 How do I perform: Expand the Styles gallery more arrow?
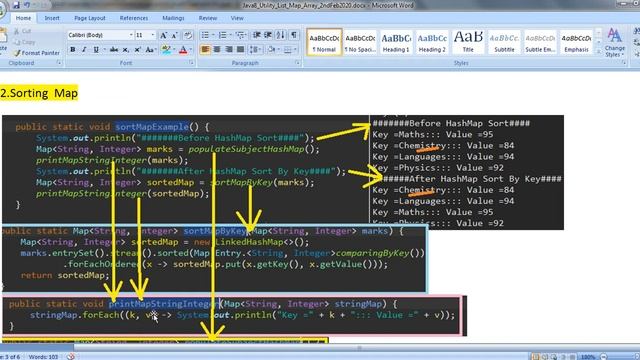tap(599, 52)
